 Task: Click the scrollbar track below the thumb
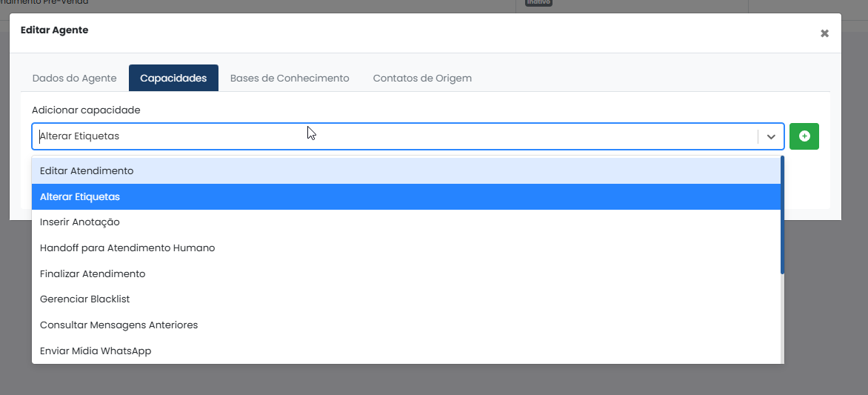782,319
